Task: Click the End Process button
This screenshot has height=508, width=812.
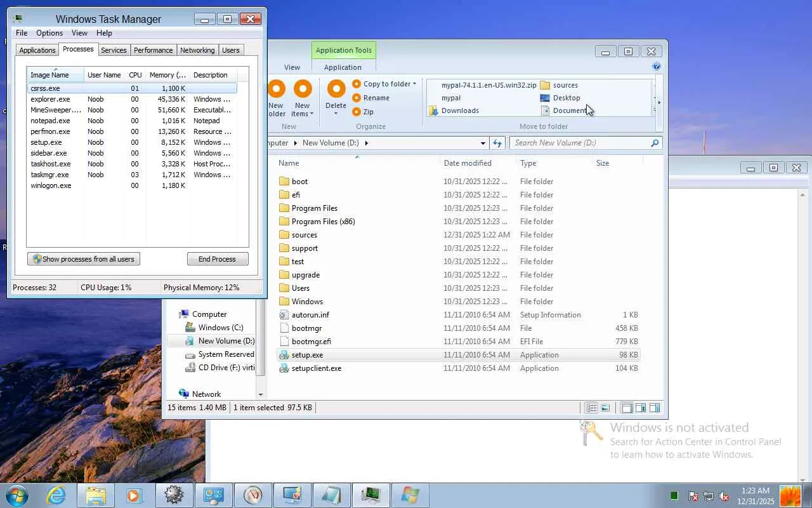Action: click(217, 259)
